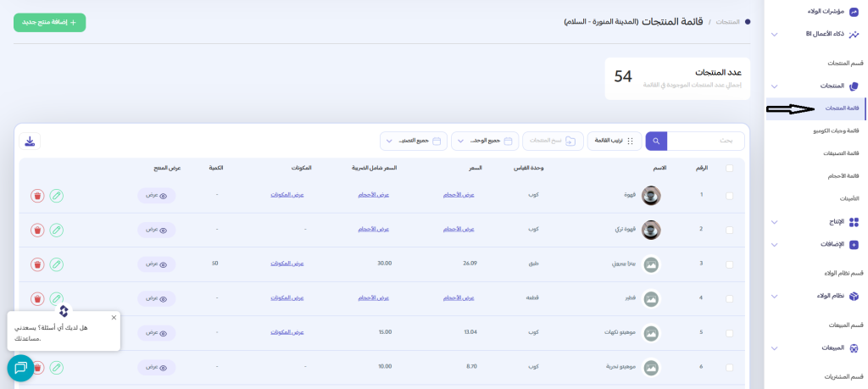This screenshot has height=389, width=868.
Task: Expand the ذكاء الأعمال BI sidebar section
Action: pos(774,35)
